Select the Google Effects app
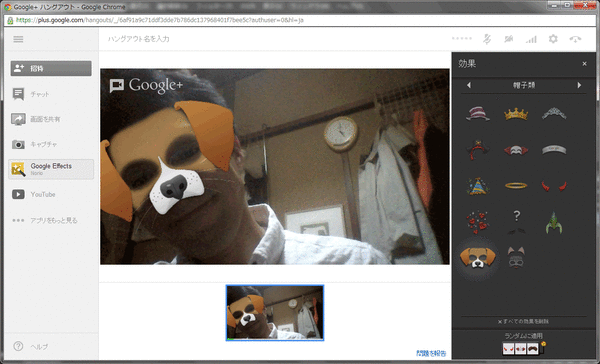The width and height of the screenshot is (600, 364). click(x=51, y=169)
